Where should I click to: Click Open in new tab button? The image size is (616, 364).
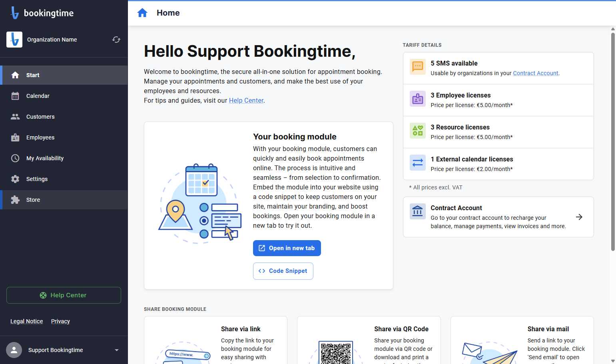[287, 248]
